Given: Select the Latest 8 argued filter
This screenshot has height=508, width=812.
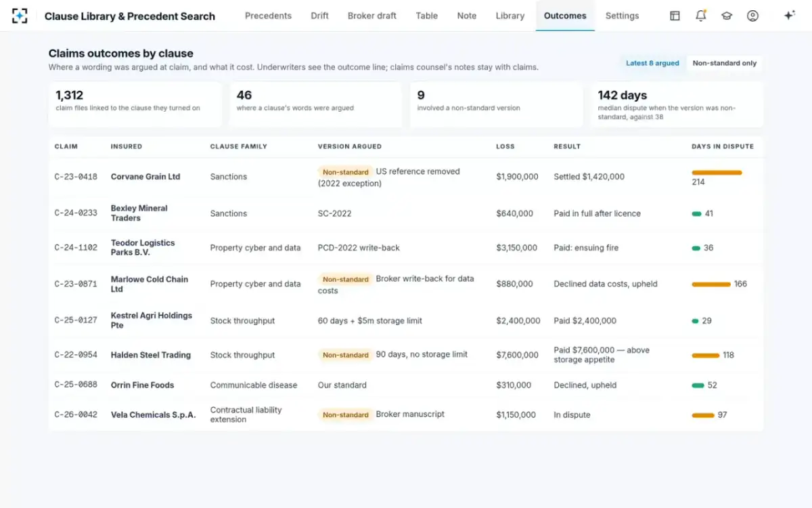Looking at the screenshot, I should coord(652,63).
